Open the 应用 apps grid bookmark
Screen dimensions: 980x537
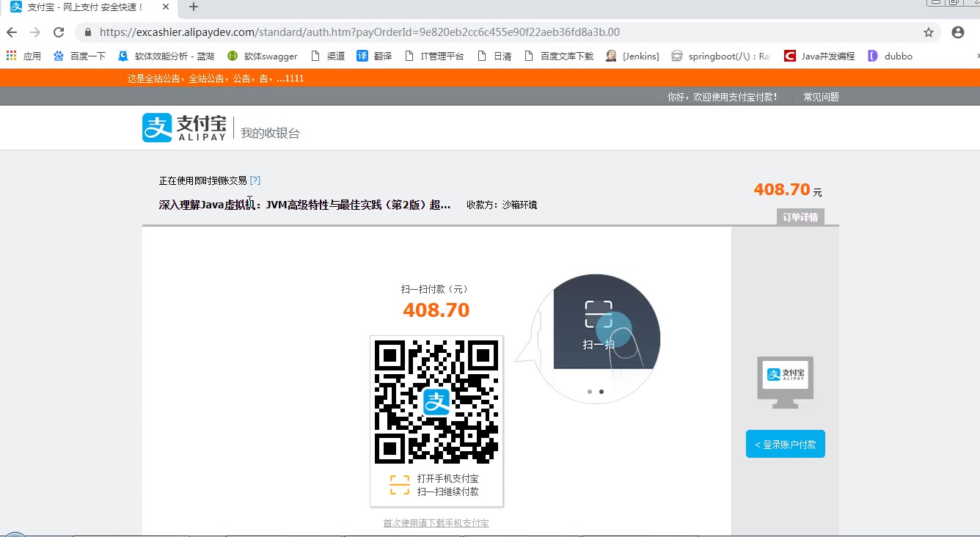[23, 56]
